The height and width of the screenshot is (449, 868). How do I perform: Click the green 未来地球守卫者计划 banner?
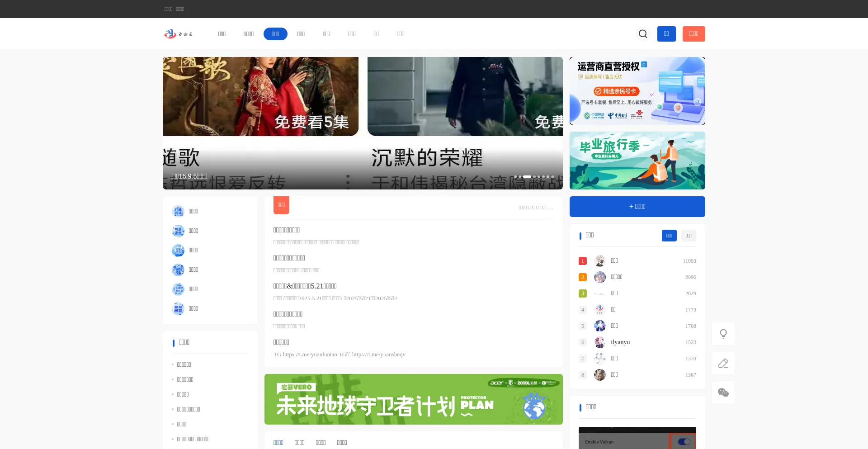[x=413, y=399]
